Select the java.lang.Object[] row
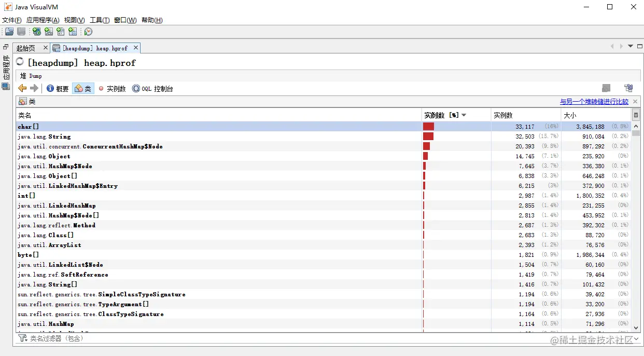Viewport: 644px width, 356px height. (324, 176)
